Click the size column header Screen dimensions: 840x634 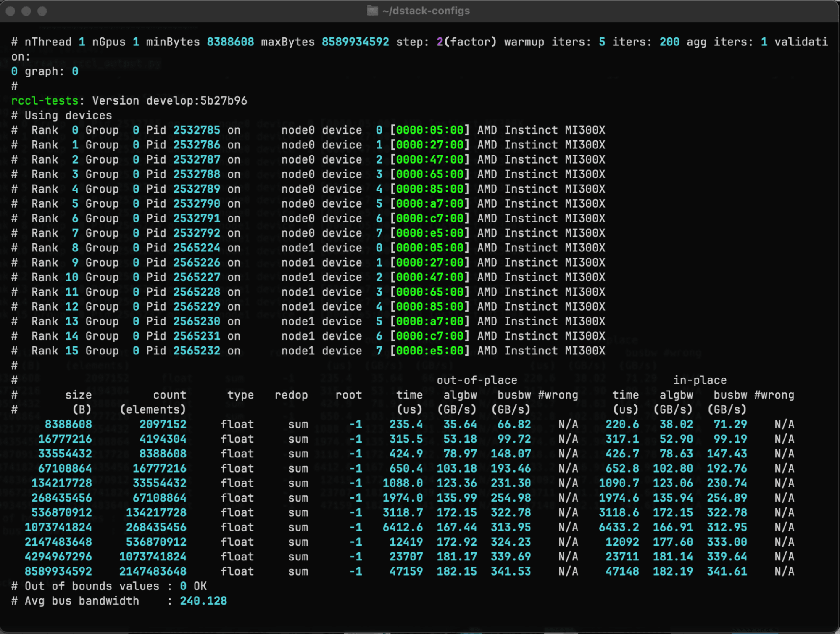click(79, 395)
